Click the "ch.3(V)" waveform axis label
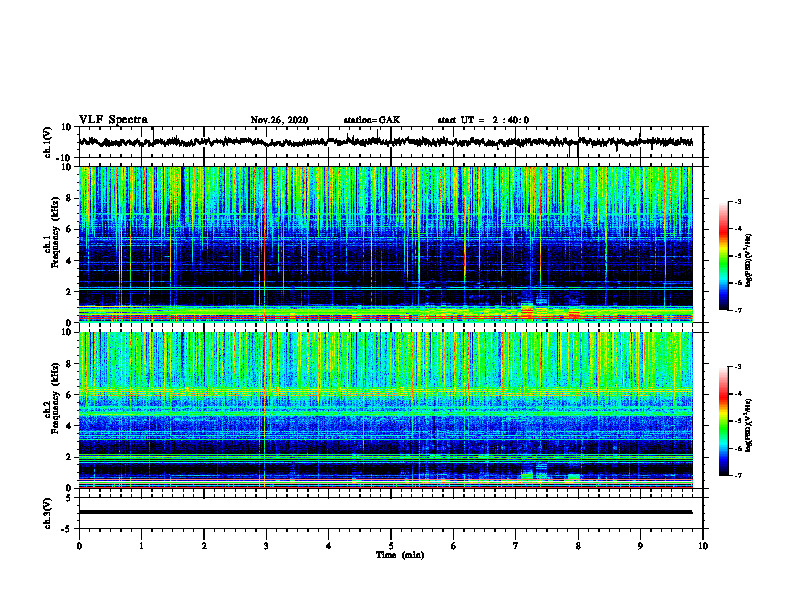This screenshot has width=792, height=612. [x=48, y=514]
